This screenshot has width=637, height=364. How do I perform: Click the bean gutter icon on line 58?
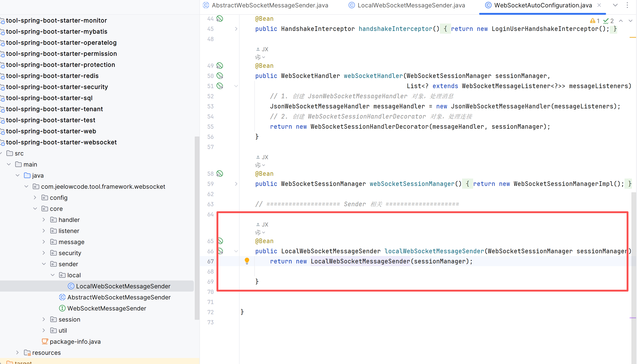[219, 174]
